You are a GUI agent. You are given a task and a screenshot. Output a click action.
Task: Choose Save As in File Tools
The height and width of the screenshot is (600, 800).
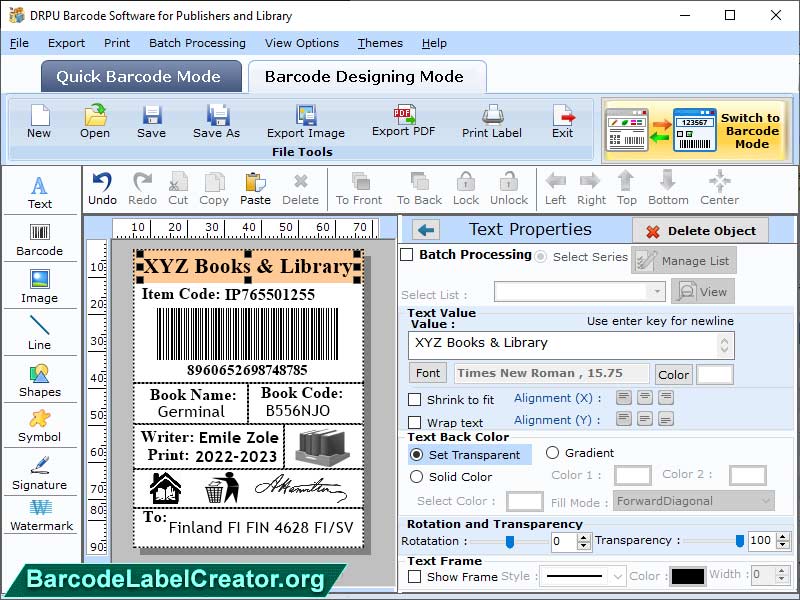pos(216,121)
